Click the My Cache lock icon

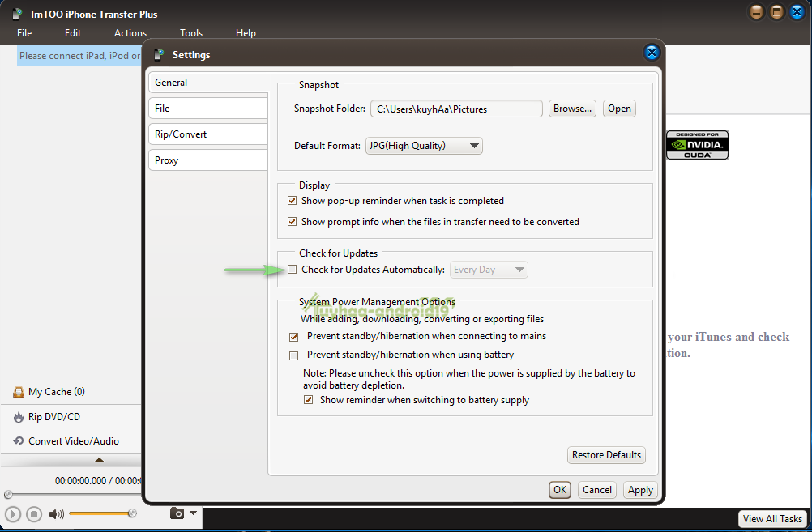pos(19,392)
